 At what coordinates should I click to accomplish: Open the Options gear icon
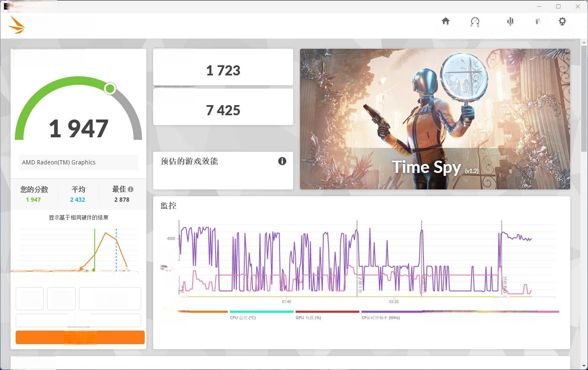(x=562, y=21)
